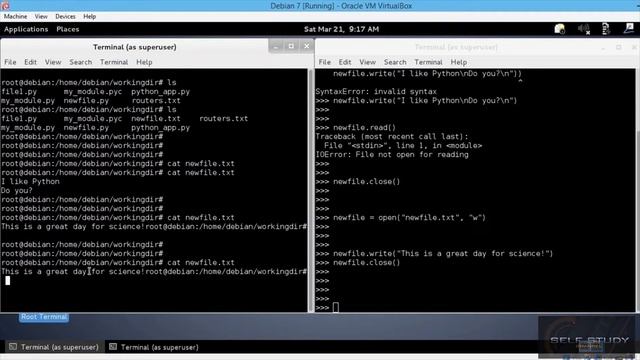640x360 pixels.
Task: Close the left terminal window
Action: [307, 46]
